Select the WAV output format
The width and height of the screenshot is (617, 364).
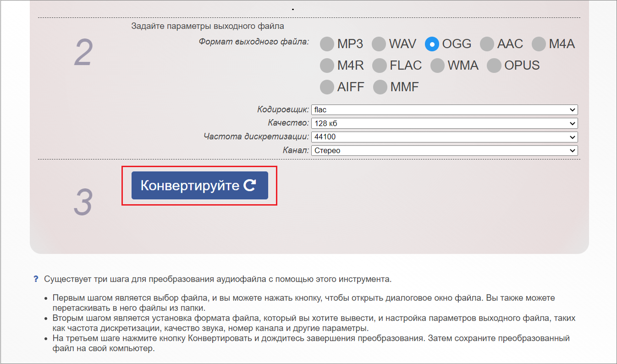tap(379, 44)
